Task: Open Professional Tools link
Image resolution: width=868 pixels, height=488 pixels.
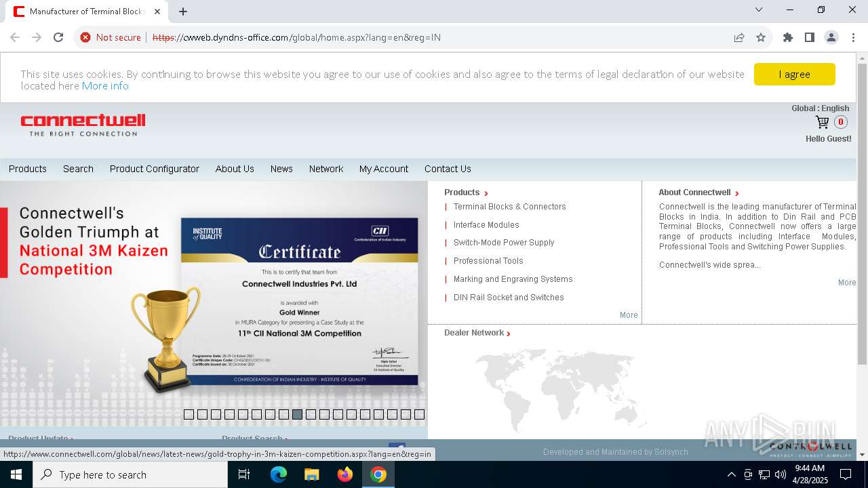Action: (488, 261)
